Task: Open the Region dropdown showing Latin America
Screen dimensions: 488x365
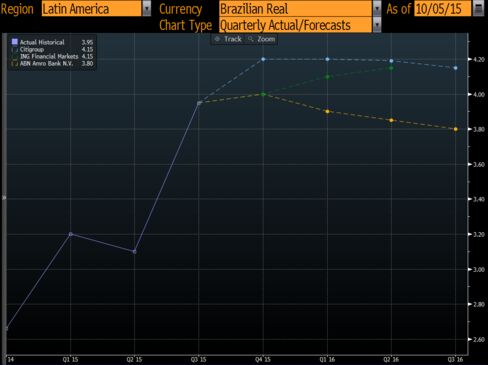Action: pos(92,9)
